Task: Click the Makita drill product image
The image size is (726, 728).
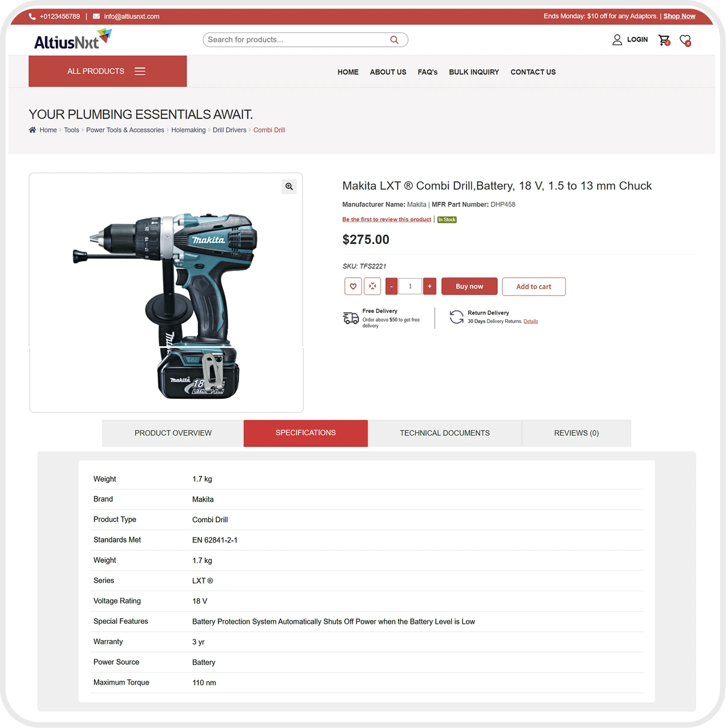Action: 166,306
